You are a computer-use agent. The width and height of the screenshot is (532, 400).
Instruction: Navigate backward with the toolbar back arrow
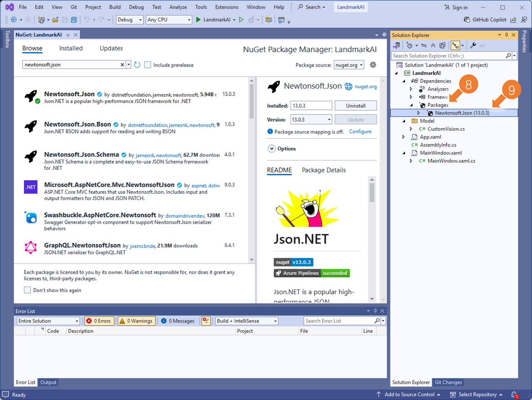14,20
